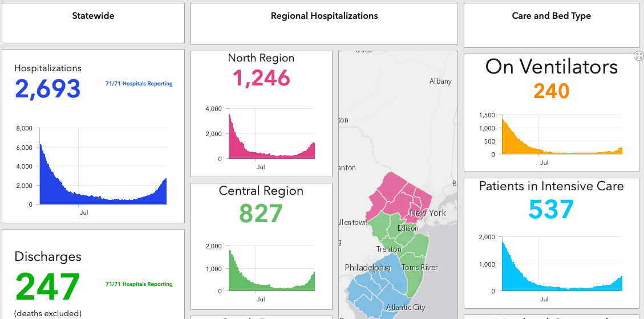Viewport: 644px width, 319px height.
Task: Click the Statewide header panel
Action: click(93, 23)
